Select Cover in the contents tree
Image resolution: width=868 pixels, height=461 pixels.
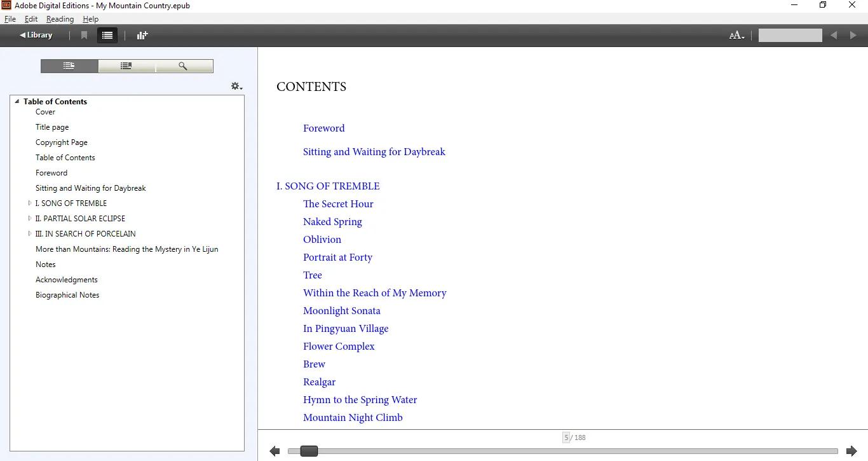(x=45, y=112)
